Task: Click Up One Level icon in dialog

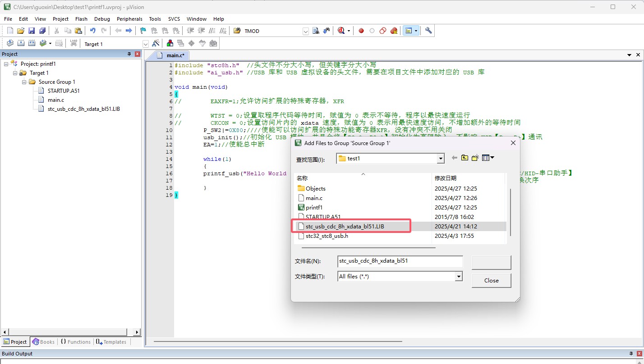Action: pyautogui.click(x=465, y=158)
